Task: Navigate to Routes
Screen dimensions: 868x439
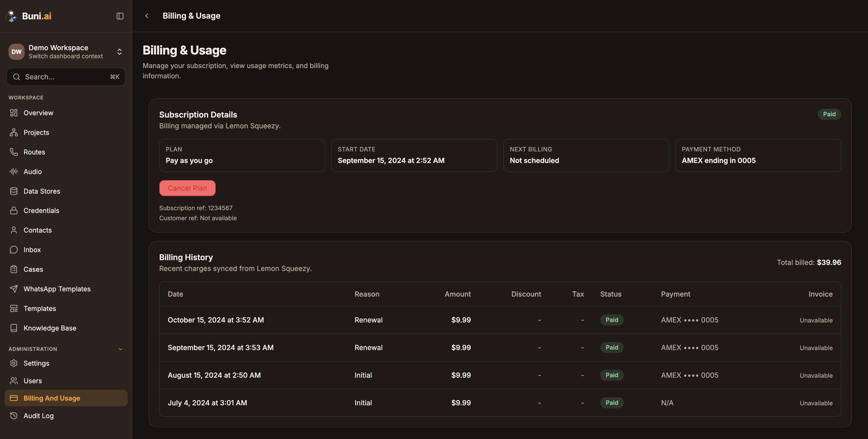Action: [66, 152]
